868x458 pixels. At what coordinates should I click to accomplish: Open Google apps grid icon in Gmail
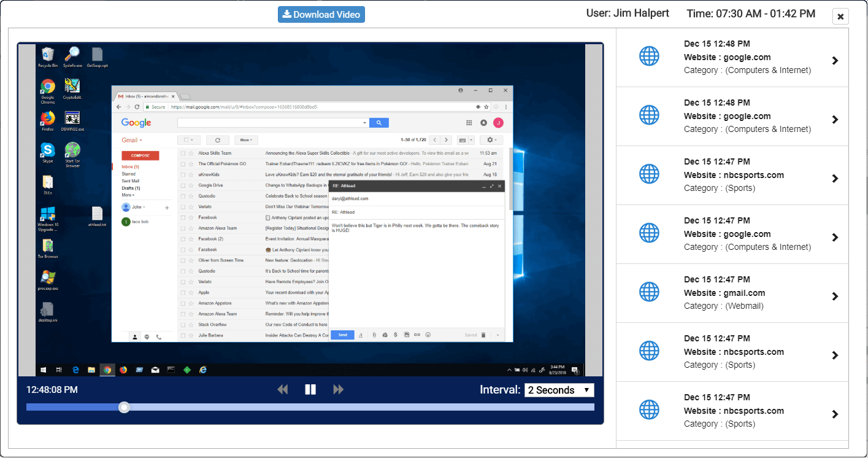click(x=469, y=123)
